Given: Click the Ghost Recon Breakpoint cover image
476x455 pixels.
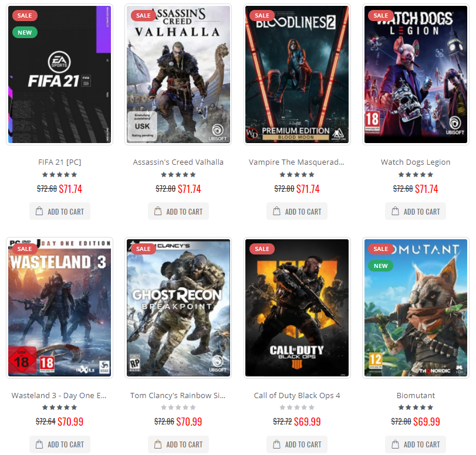Looking at the screenshot, I should pos(178,308).
